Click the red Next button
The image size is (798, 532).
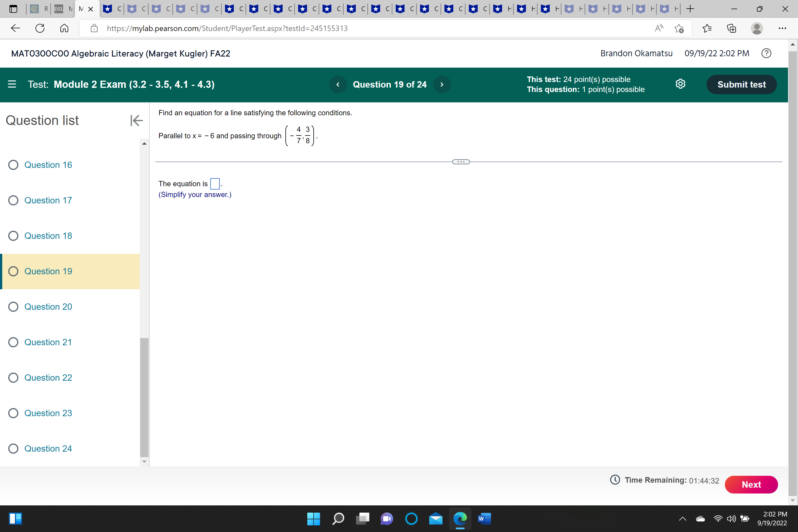(751, 485)
